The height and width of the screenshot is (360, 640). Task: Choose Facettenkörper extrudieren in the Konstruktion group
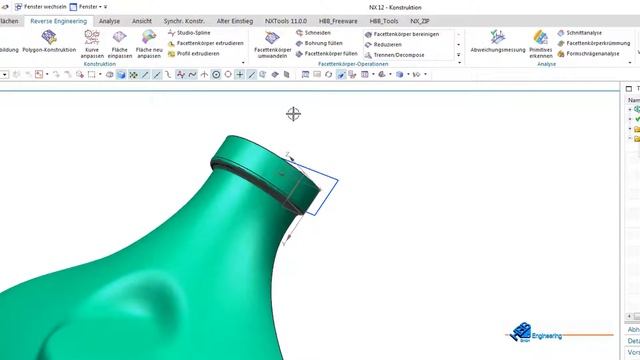(x=206, y=43)
